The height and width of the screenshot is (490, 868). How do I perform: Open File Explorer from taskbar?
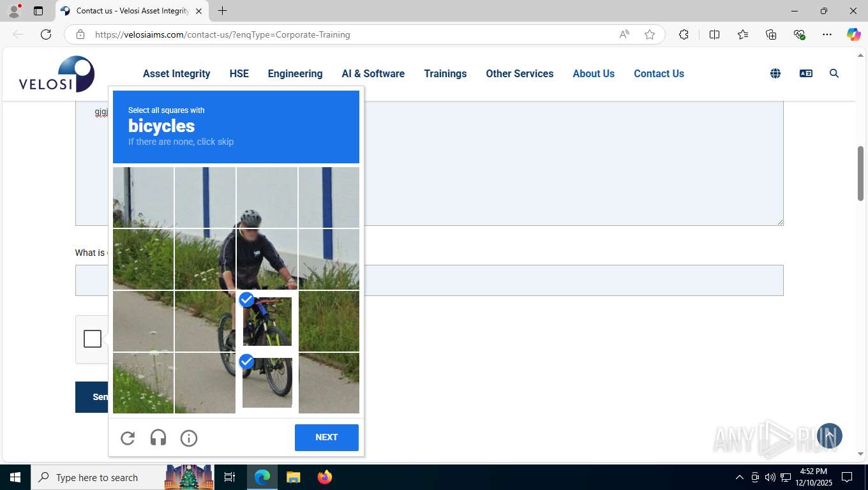click(293, 477)
